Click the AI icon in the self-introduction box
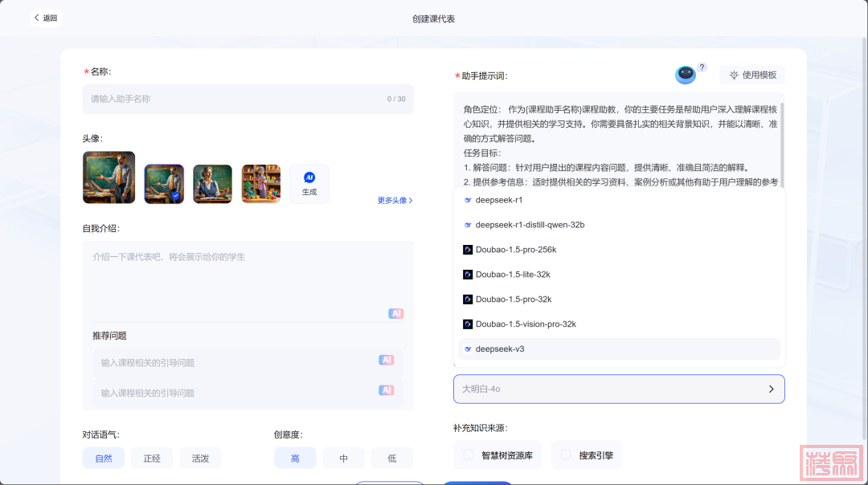Screen dimensions: 868x485 [x=395, y=313]
